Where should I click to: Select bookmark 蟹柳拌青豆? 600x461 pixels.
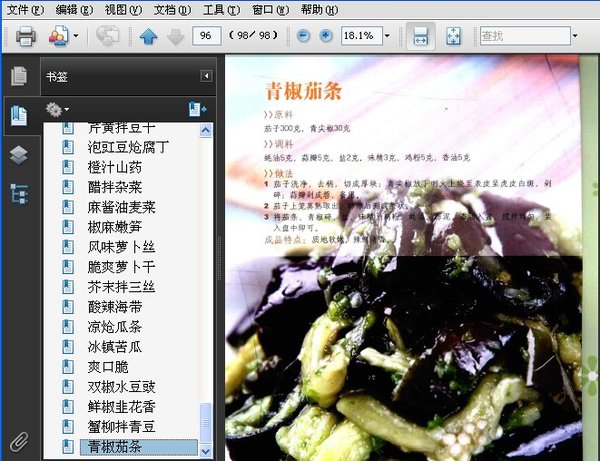tap(121, 427)
